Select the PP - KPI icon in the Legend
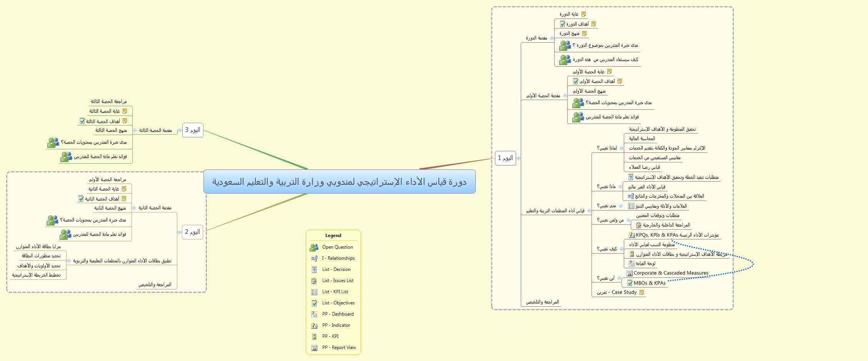 tap(315, 336)
